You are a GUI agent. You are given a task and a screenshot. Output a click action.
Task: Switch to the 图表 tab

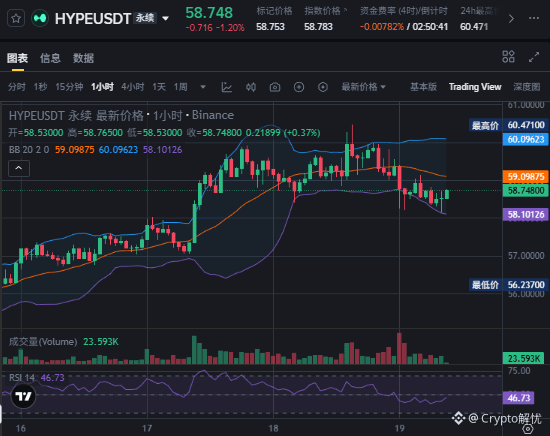pyautogui.click(x=17, y=58)
